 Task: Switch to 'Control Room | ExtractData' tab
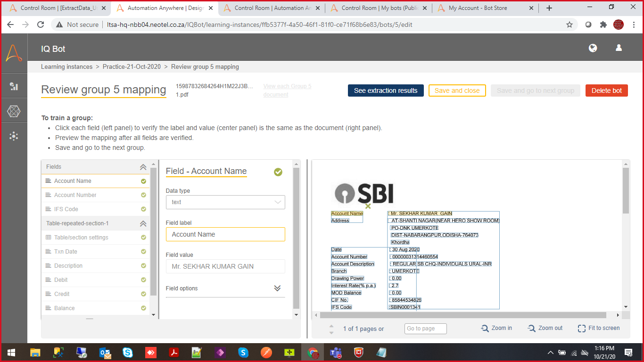pos(58,8)
